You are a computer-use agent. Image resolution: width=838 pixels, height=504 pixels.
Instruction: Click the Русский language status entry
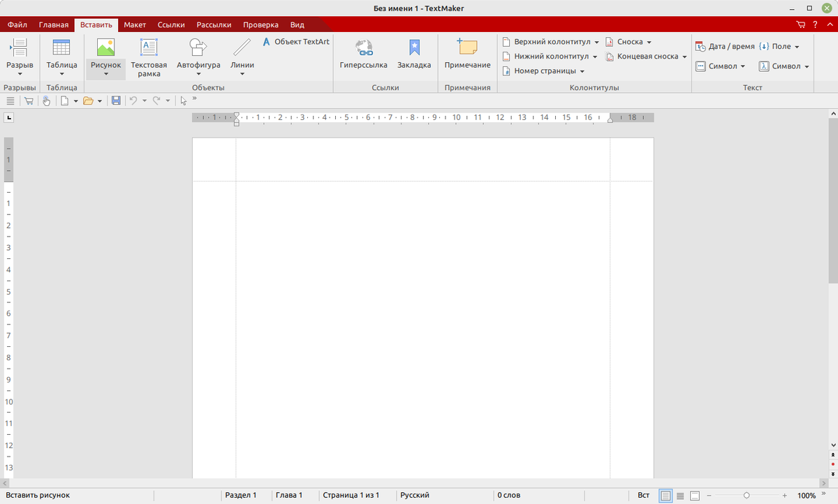coord(415,496)
